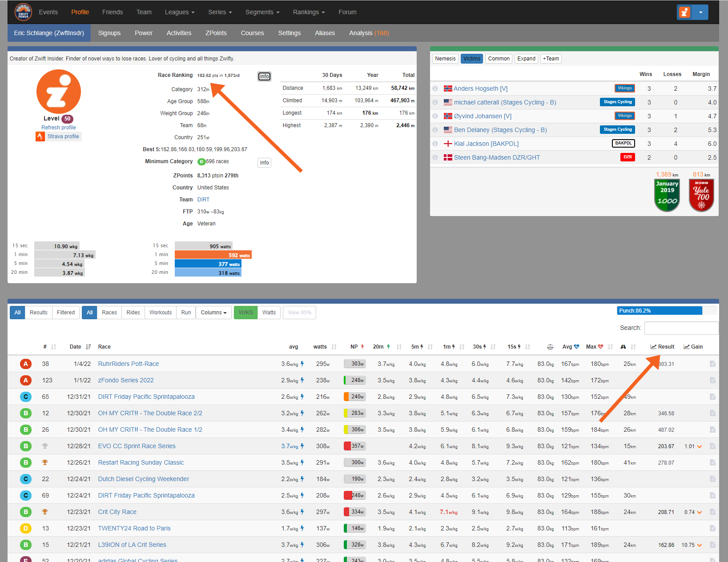Click the orange 592 watts one-minute bar
Image resolution: width=728 pixels, height=562 pixels.
pyautogui.click(x=213, y=255)
